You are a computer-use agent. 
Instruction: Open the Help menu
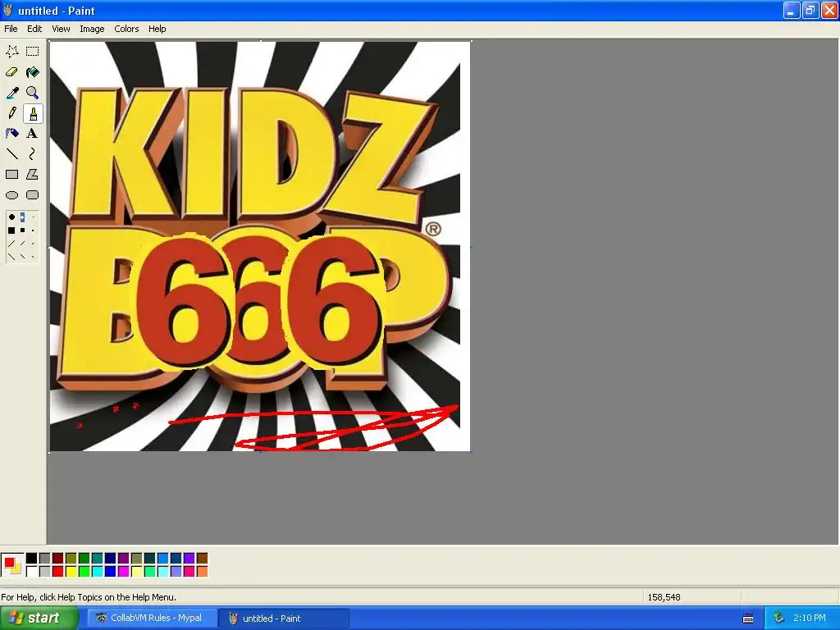[x=157, y=29]
